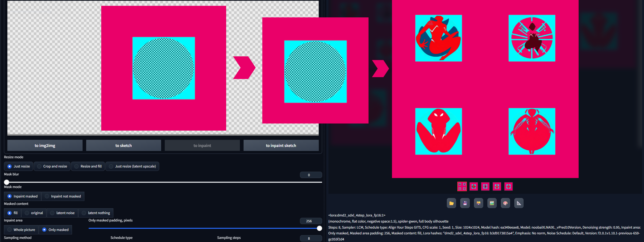Select 'Inpaint masked' mask mode
Screen dimensions: 644x242
(x=22, y=196)
